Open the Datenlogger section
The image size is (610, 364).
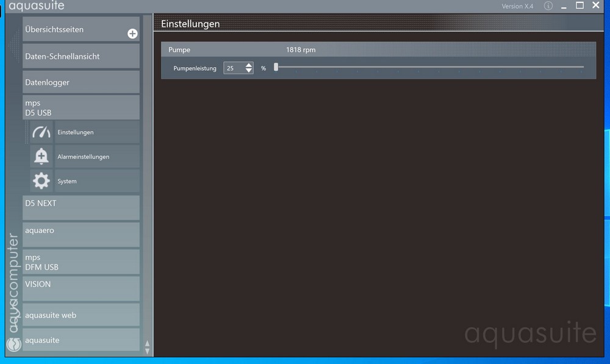click(81, 82)
